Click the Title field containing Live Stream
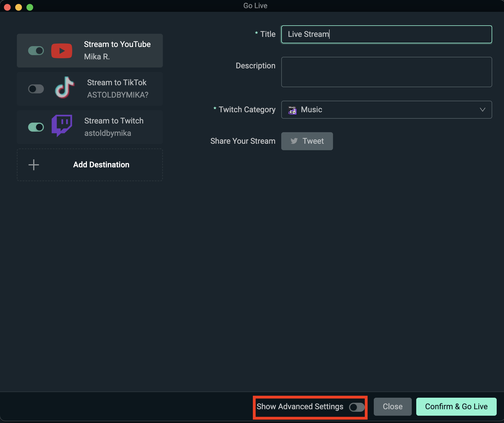504x423 pixels. coord(386,34)
